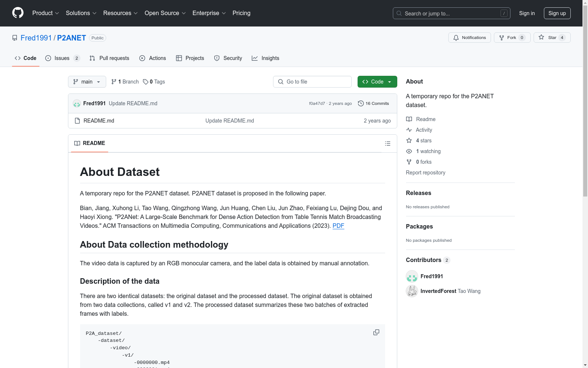Viewport: 588px width, 368px height.
Task: Open the PDF link in the citation
Action: coord(338,226)
